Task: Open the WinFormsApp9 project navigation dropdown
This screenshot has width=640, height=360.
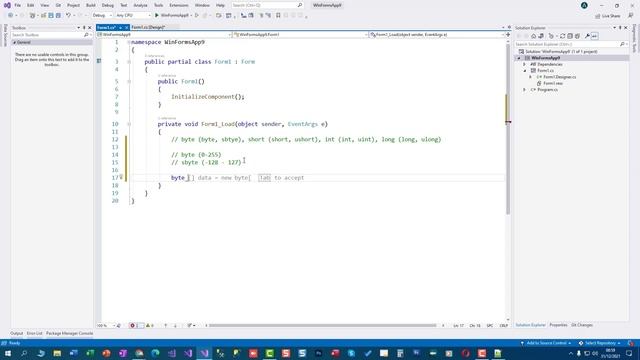Action: coord(164,35)
